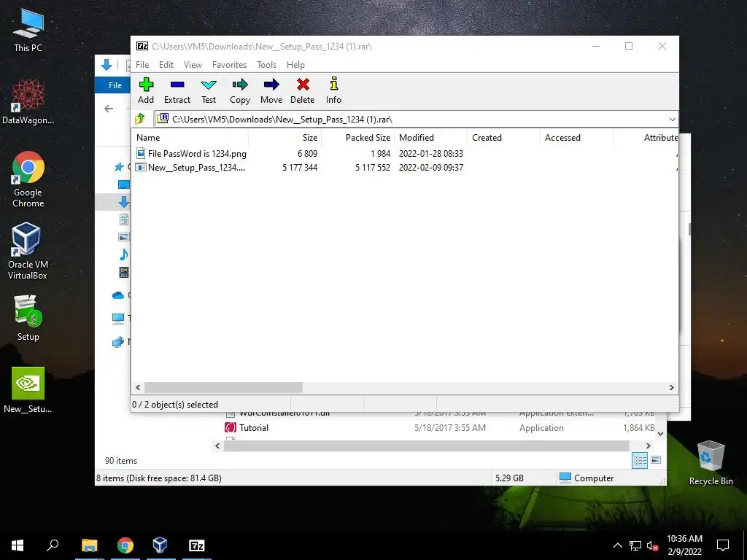
Task: Click into the archive path address field
Action: point(410,119)
